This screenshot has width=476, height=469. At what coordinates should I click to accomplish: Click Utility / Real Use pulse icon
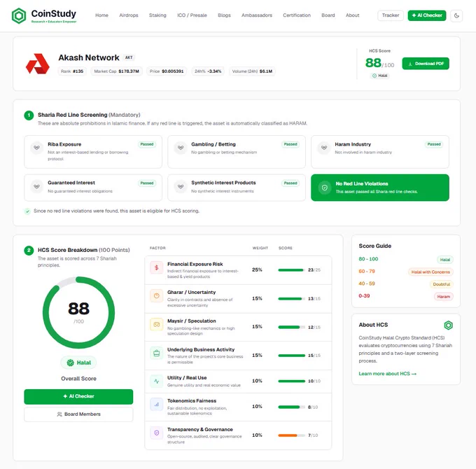(156, 381)
